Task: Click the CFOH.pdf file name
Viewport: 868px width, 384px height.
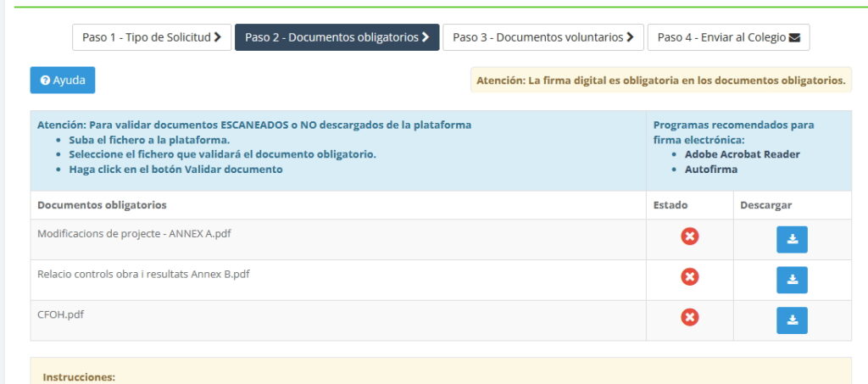Action: tap(60, 314)
